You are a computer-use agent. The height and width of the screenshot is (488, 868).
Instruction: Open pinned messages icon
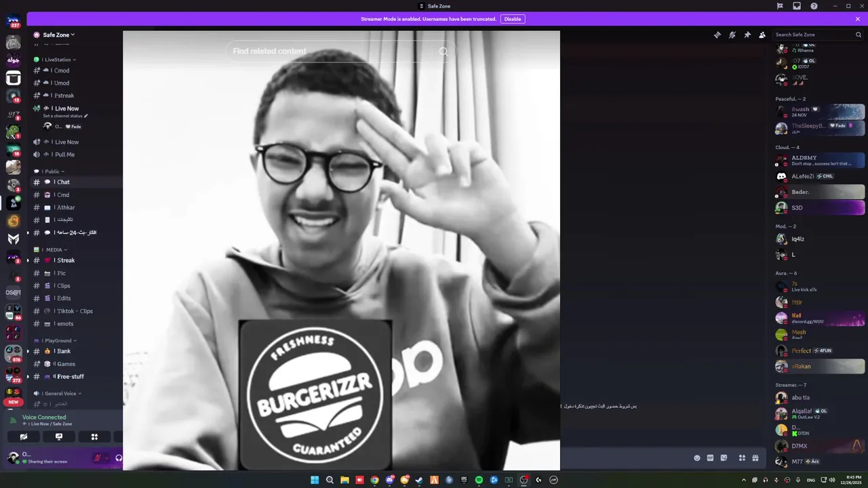click(747, 35)
